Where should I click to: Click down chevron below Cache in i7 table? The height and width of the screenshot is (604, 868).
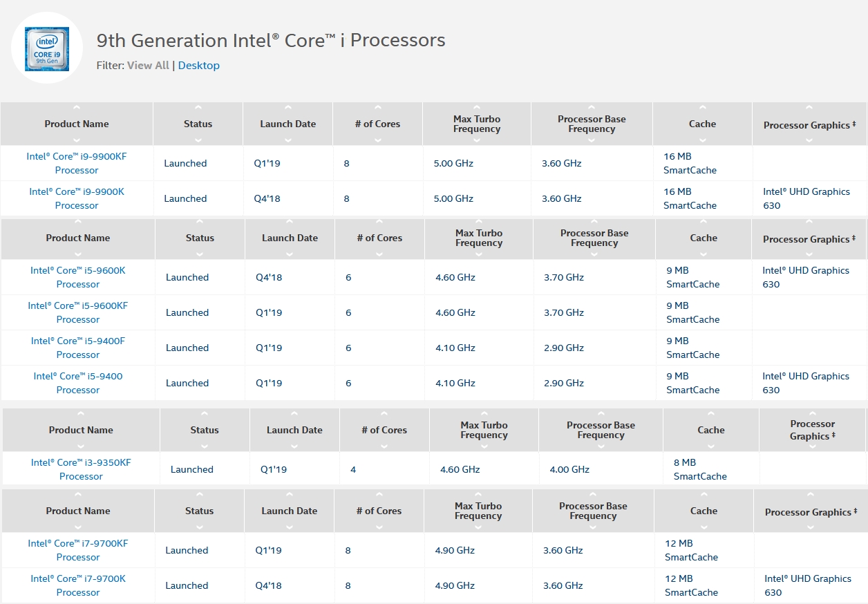704,527
